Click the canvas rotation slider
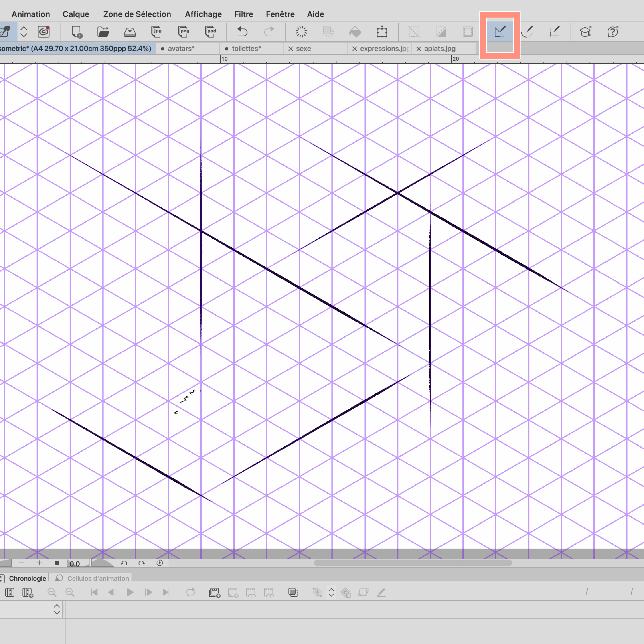 point(102,563)
